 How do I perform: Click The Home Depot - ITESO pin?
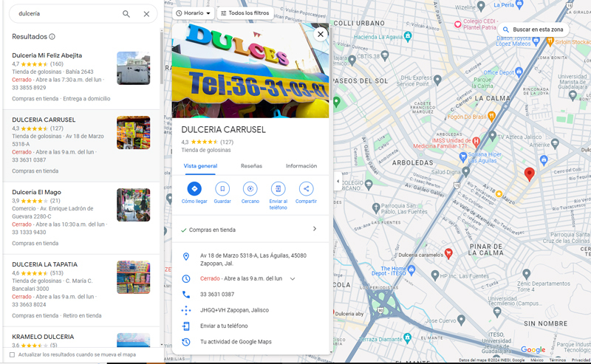tap(411, 269)
